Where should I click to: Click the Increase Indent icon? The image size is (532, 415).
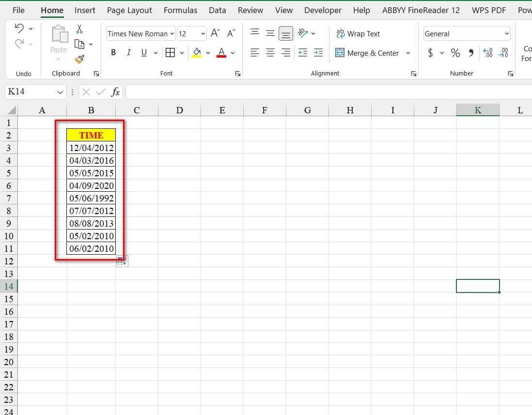(318, 53)
